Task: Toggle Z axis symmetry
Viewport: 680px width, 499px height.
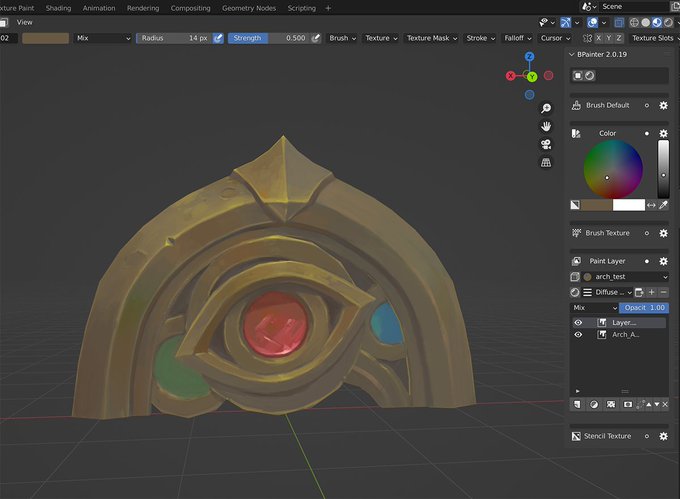Action: [619, 38]
